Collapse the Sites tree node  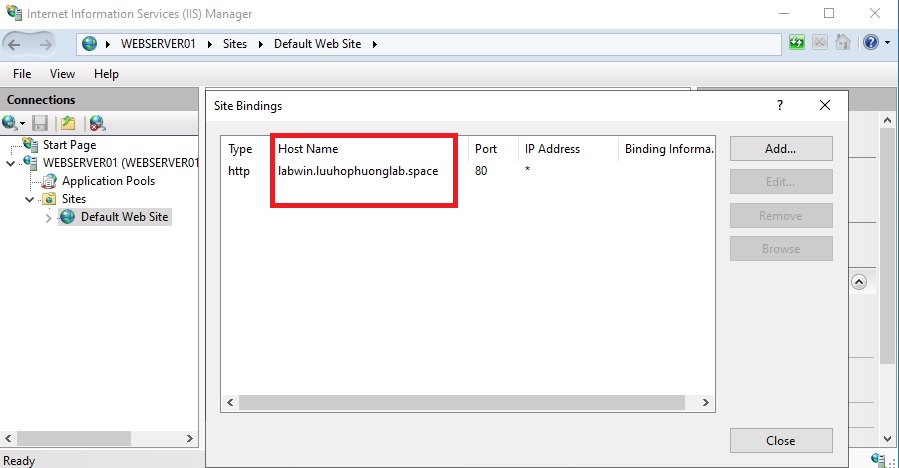(x=30, y=199)
